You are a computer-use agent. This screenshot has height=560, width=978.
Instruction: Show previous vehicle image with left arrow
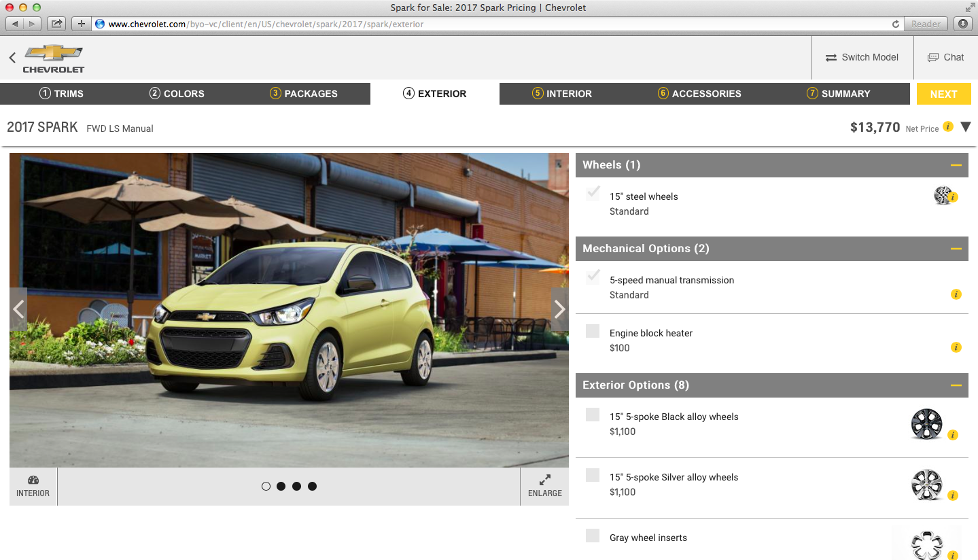[18, 309]
